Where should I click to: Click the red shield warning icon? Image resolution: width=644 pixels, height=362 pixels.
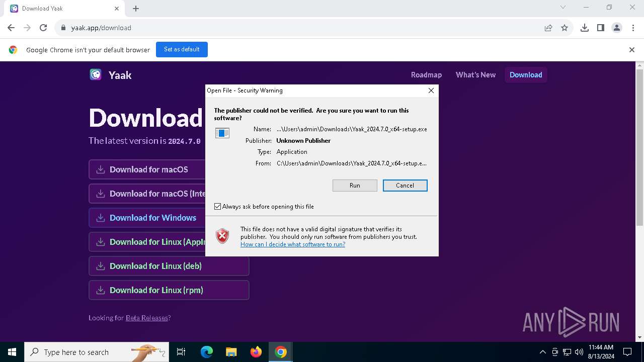[222, 236]
